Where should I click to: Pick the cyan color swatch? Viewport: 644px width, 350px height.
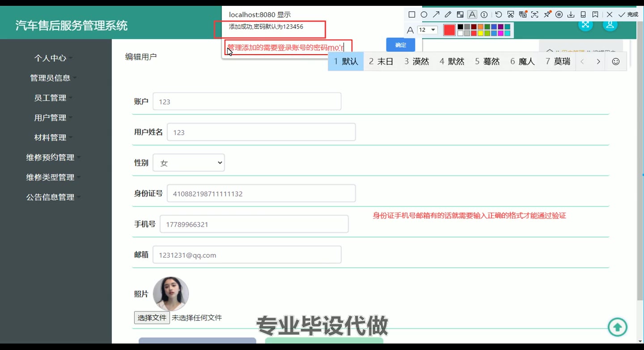pyautogui.click(x=507, y=33)
